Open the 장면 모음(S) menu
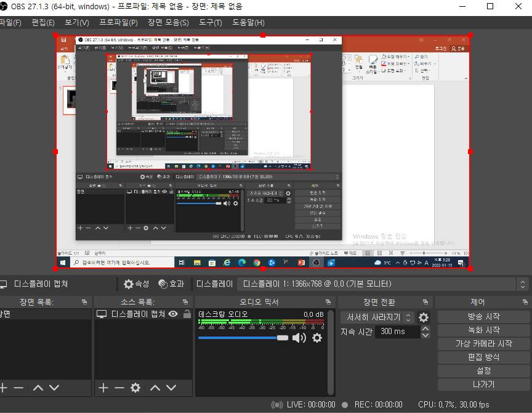Viewport: 532px width, 413px height. pyautogui.click(x=168, y=22)
